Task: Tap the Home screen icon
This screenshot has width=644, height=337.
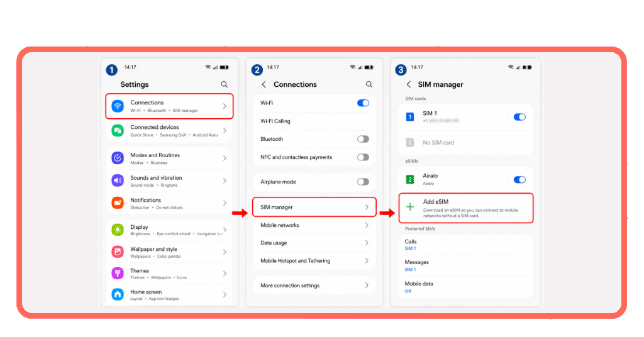Action: tap(118, 294)
